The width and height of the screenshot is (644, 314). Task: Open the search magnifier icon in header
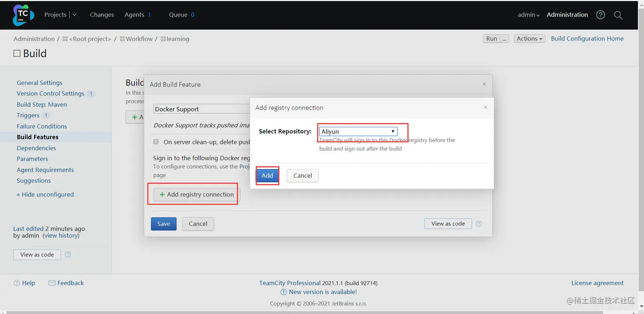(x=618, y=15)
